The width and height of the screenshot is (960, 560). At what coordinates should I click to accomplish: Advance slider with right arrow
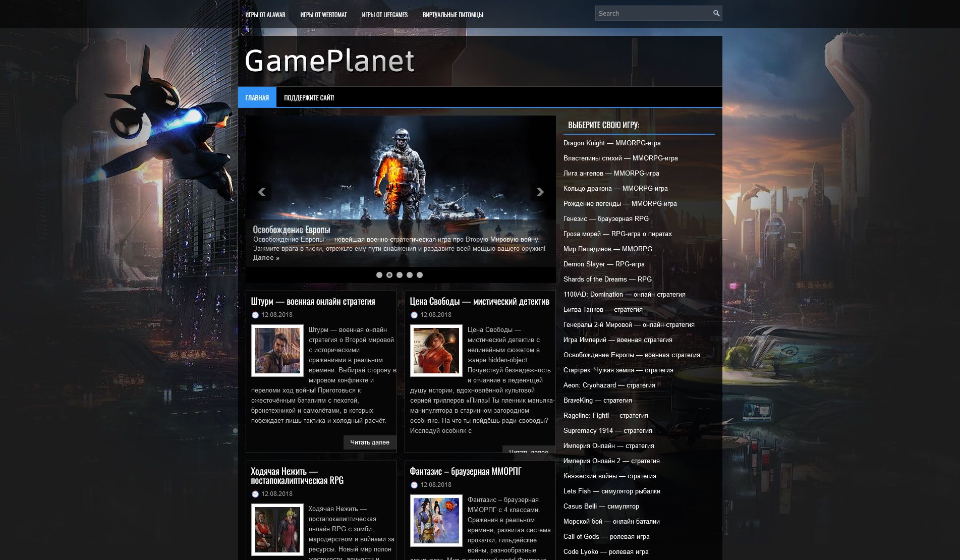540,192
